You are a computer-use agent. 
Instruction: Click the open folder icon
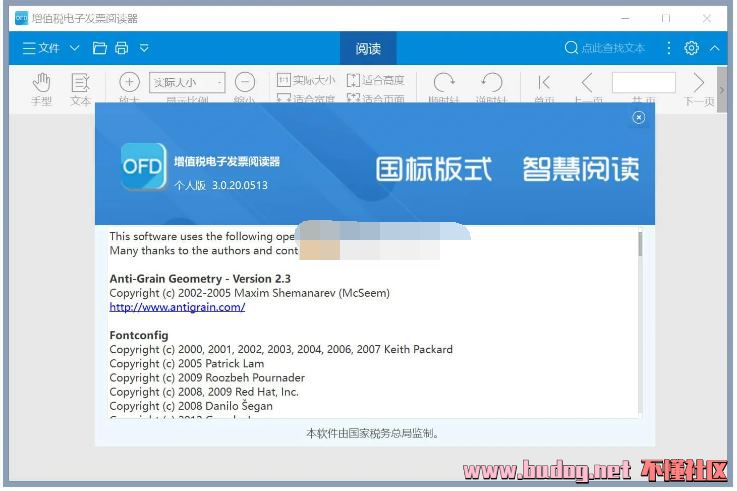[x=100, y=48]
